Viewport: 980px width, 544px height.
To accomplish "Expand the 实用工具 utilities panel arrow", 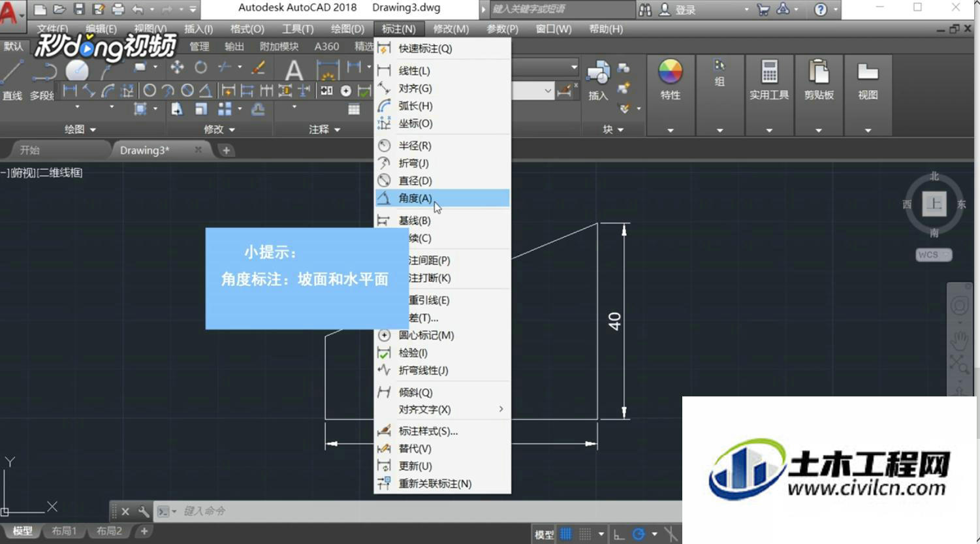I will [x=769, y=130].
